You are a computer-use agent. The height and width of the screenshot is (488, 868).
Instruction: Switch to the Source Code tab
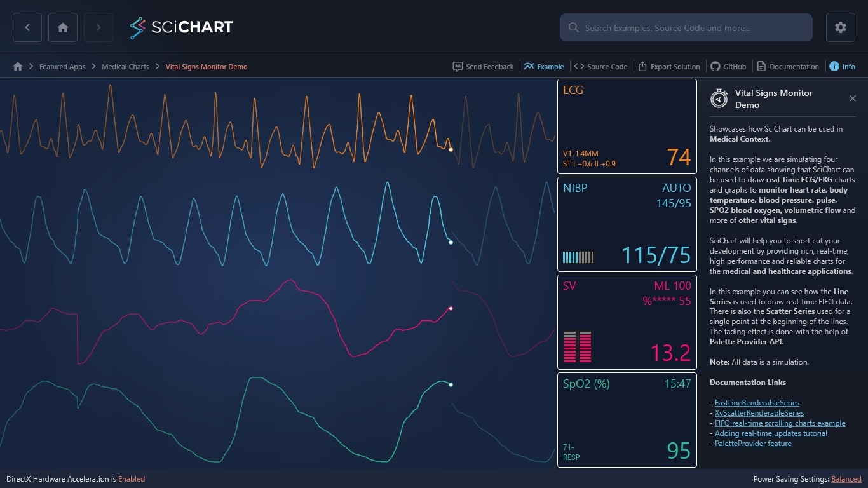600,67
